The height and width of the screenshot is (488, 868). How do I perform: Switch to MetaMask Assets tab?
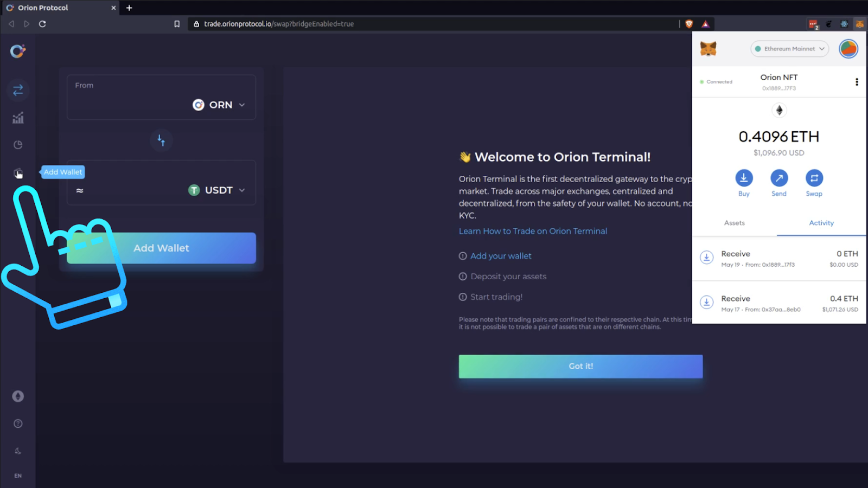click(735, 223)
